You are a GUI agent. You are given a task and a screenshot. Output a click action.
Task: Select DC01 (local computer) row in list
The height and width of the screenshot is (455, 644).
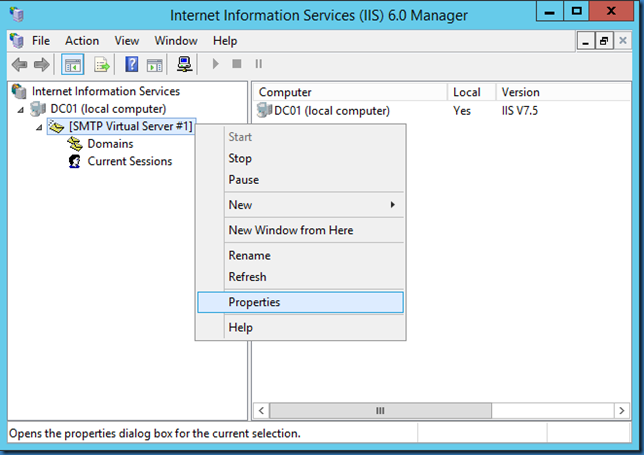(331, 110)
